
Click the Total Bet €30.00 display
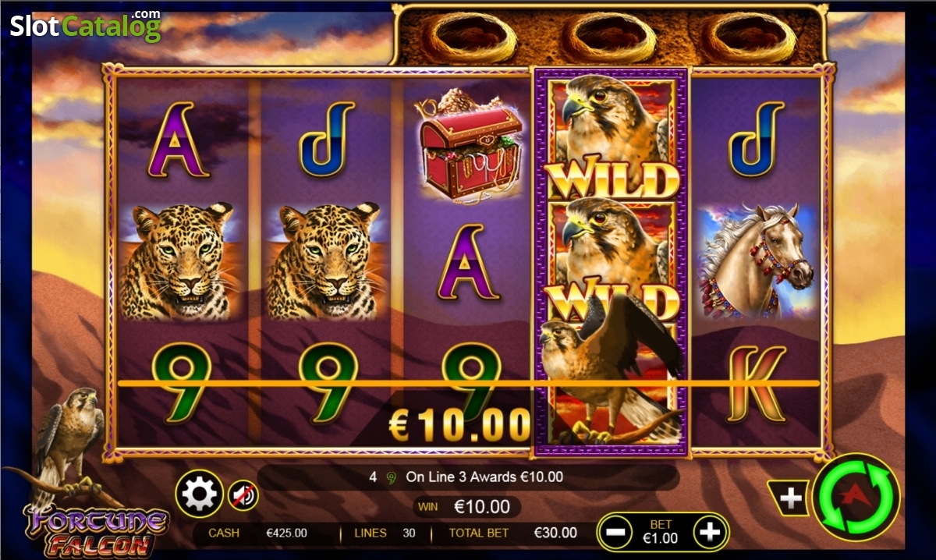point(513,533)
